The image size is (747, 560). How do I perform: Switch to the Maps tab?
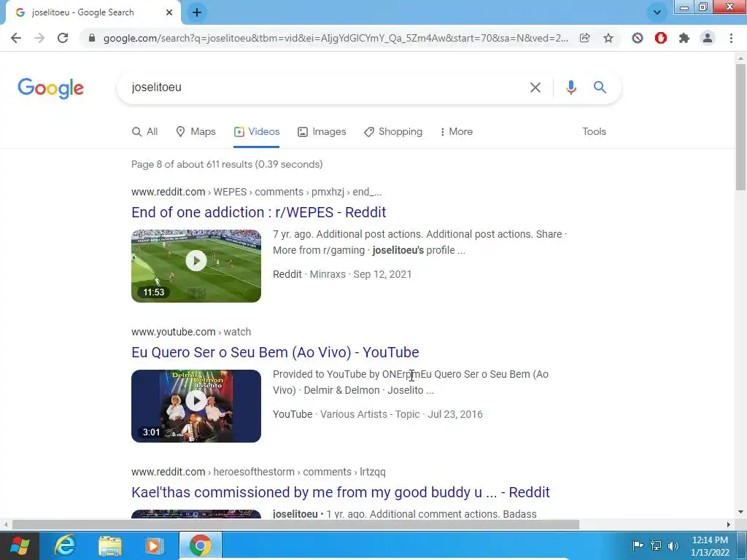click(x=196, y=131)
